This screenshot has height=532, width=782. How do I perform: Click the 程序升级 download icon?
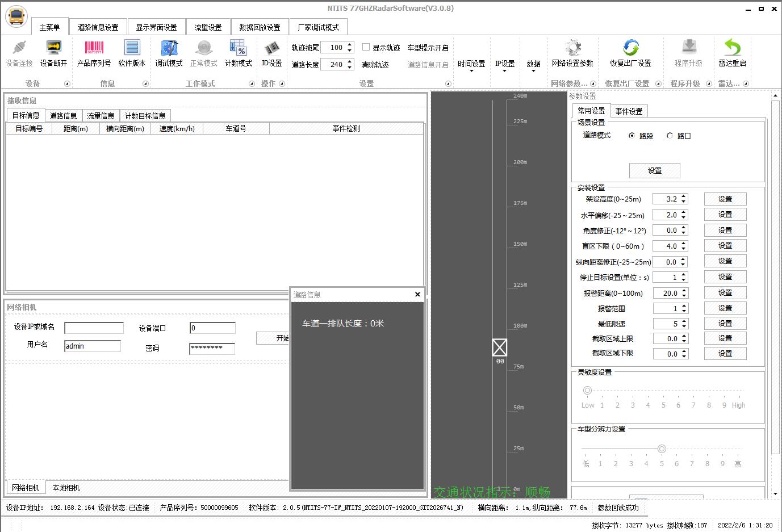[x=689, y=48]
